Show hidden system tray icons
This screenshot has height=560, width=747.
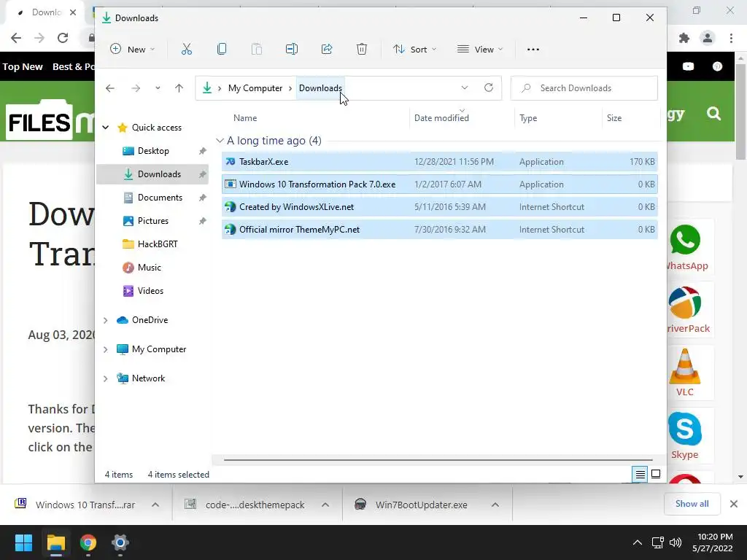(x=637, y=542)
